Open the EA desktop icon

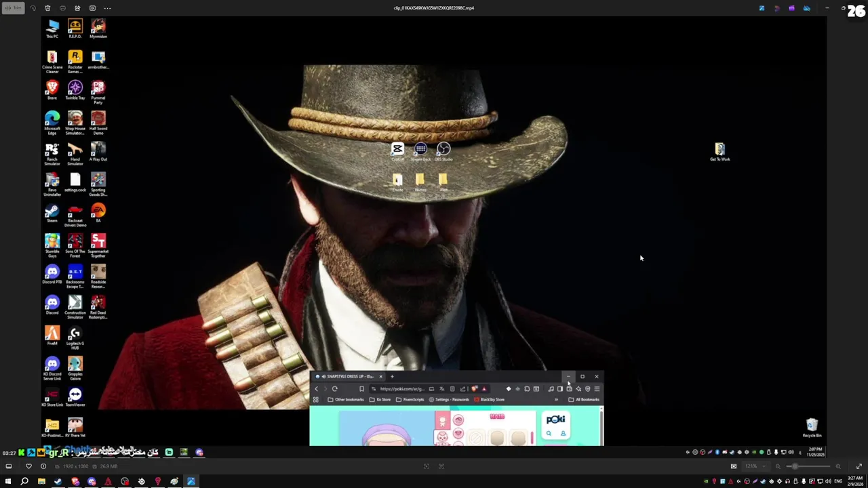[x=98, y=213]
